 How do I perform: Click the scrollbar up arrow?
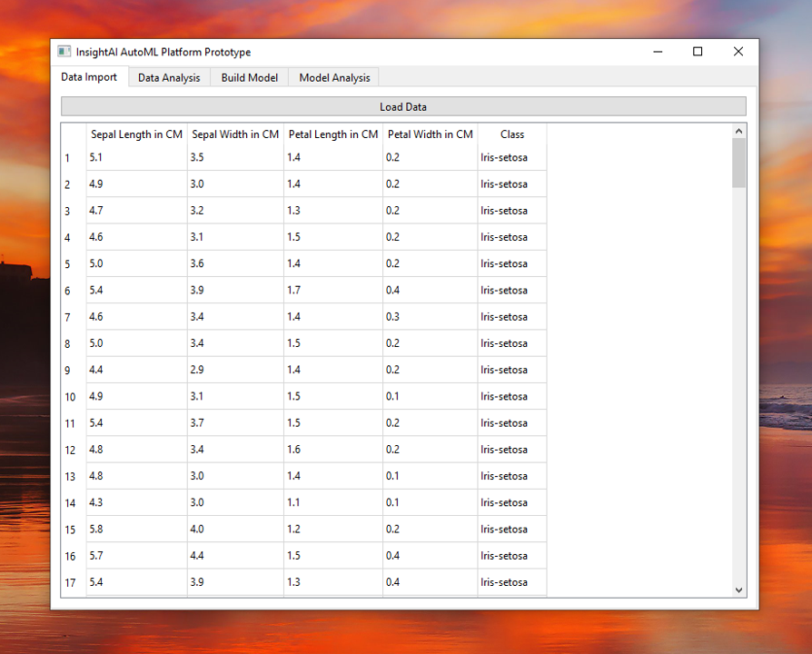pyautogui.click(x=738, y=130)
